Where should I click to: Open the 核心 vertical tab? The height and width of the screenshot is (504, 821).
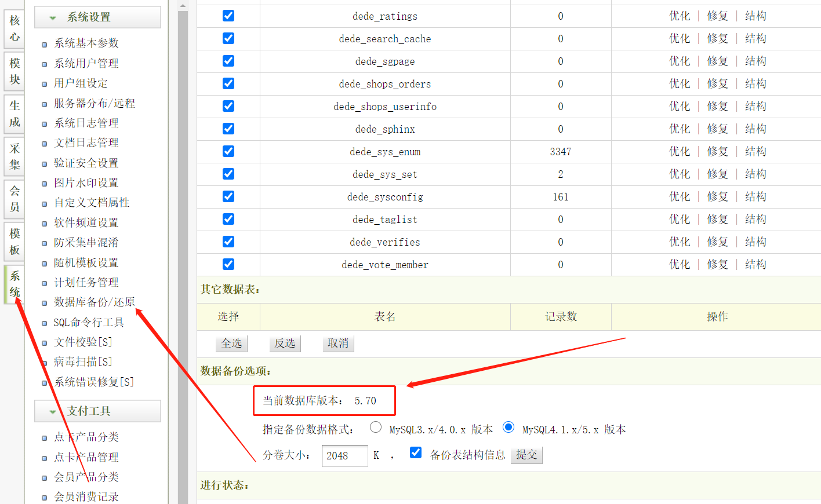(x=14, y=28)
